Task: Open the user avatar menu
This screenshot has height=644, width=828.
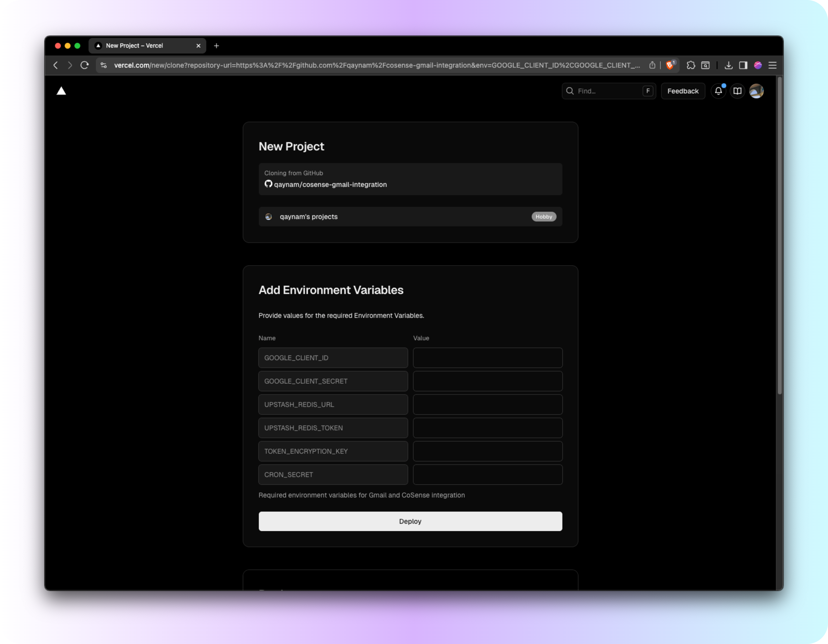Action: 756,91
